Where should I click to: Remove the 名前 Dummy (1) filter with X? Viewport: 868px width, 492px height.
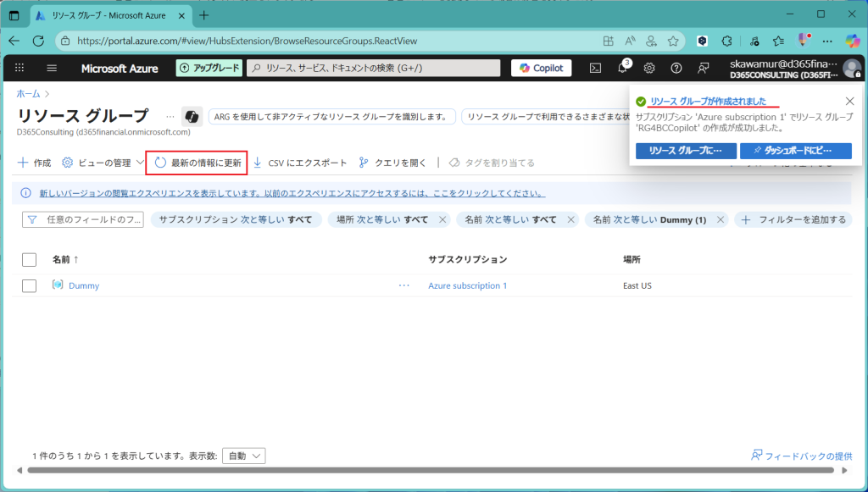721,219
